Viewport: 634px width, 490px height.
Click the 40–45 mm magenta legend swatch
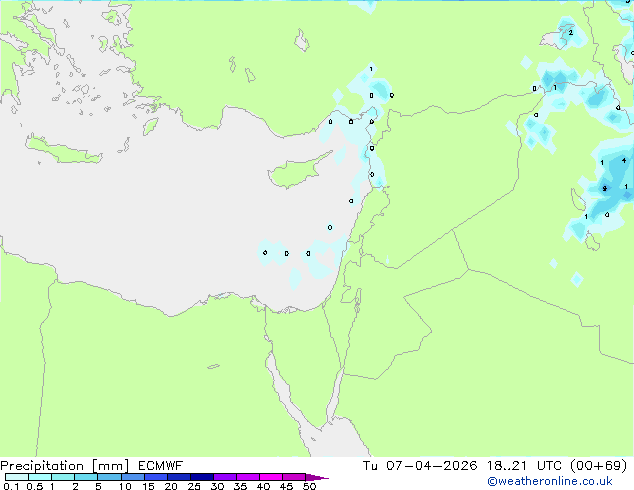(271, 477)
